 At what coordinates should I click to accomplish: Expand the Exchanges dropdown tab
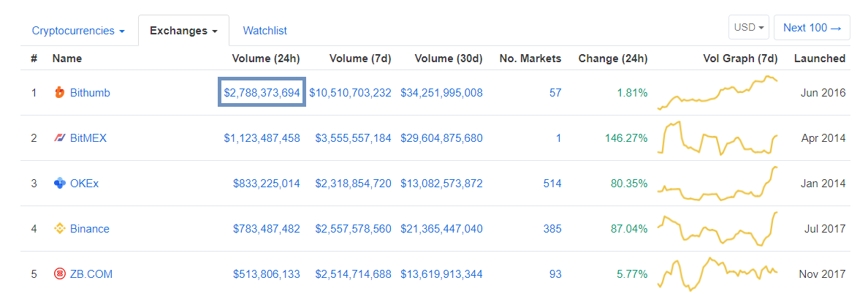point(183,31)
